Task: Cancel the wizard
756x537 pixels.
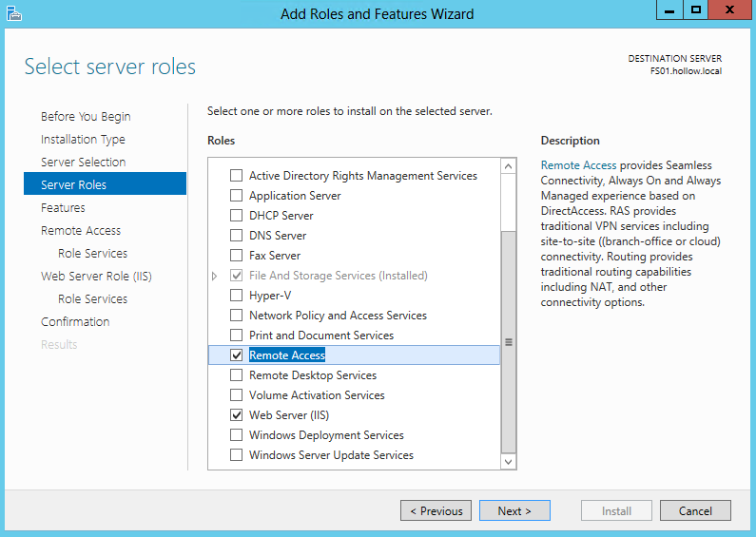Action: (x=695, y=511)
